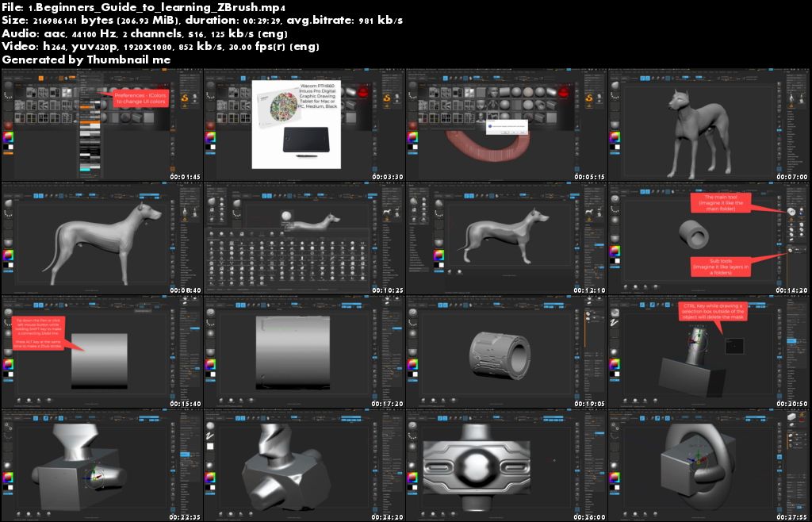This screenshot has width=812, height=522.
Task: Click the white dialog box in 00:05:15 frame
Action: [x=507, y=128]
